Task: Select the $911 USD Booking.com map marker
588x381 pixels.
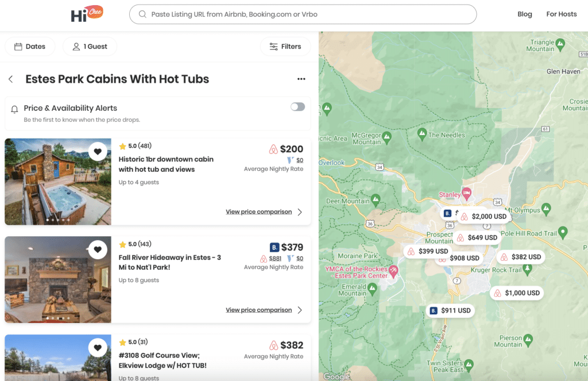Action: 450,310
